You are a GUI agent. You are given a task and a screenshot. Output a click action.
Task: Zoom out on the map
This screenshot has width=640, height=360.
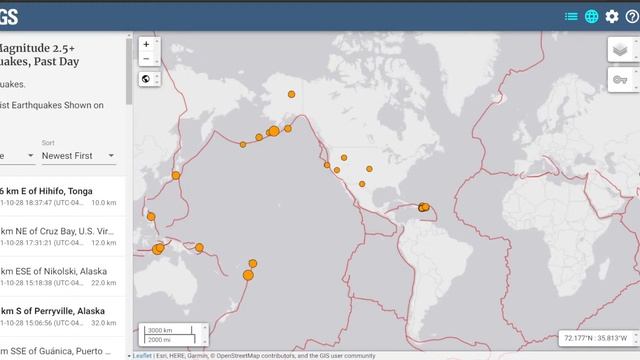146,58
